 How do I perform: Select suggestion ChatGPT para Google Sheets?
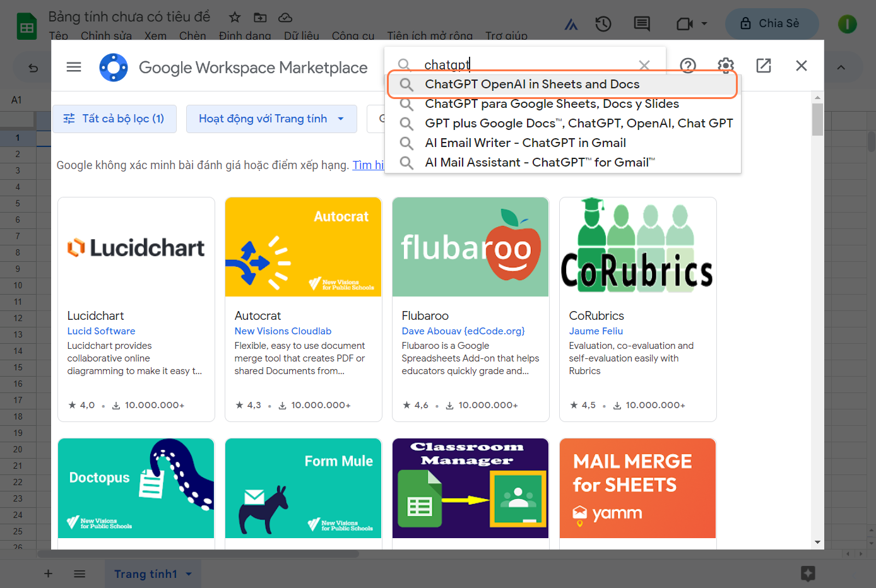(x=562, y=103)
